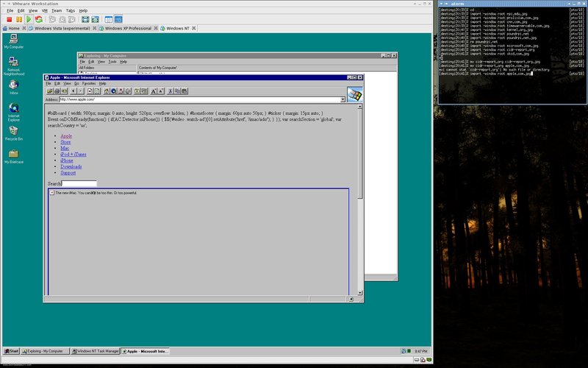Click the Stop loading icon in Internet Explorer

coord(90,91)
